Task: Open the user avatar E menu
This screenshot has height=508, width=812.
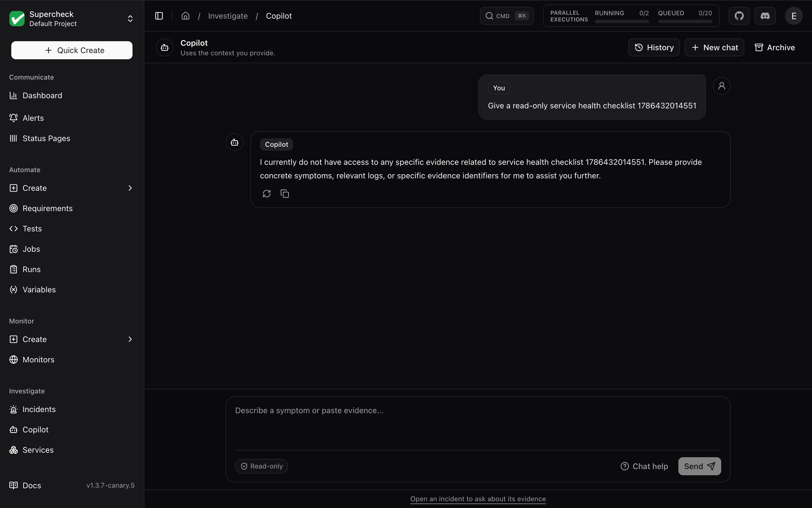Action: [x=794, y=16]
